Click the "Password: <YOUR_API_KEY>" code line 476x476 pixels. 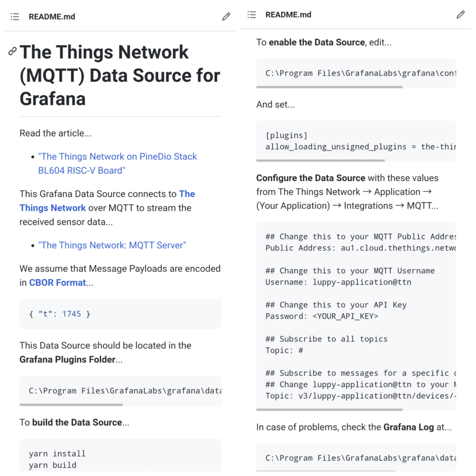(322, 316)
